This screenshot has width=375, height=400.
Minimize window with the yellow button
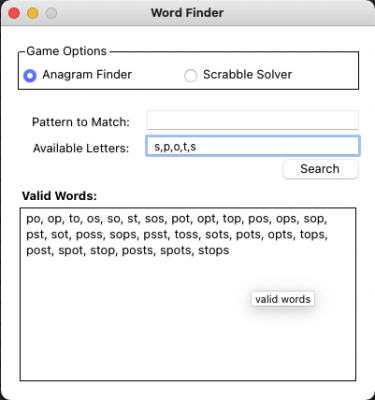coord(33,13)
